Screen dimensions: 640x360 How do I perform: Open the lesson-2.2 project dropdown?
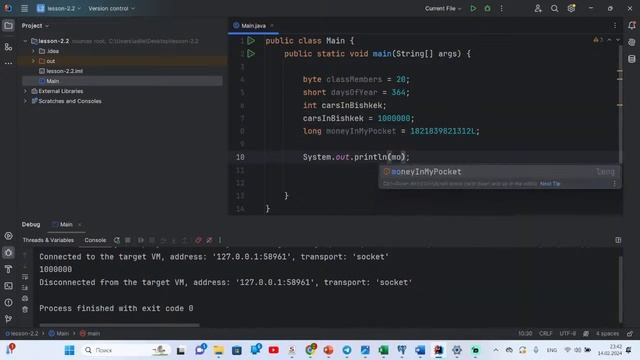pos(58,8)
